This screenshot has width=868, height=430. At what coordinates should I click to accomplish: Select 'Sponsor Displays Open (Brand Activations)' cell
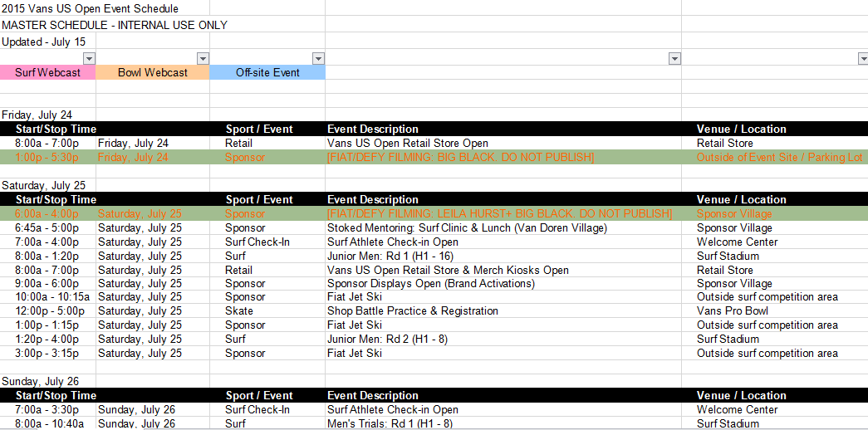coord(431,284)
